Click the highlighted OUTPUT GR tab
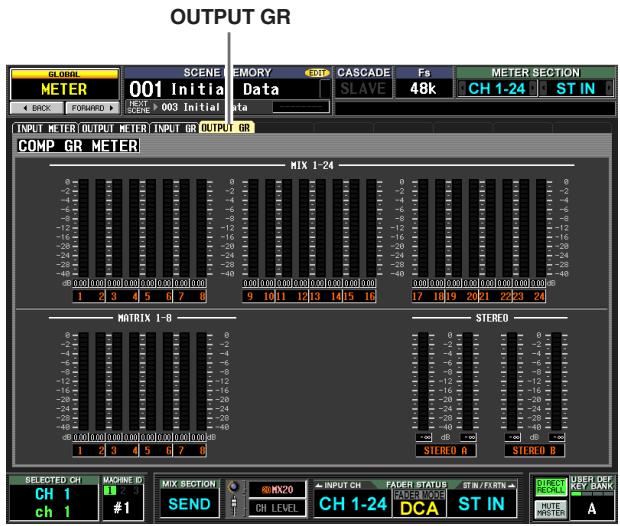Viewport: 620px width, 526px height. point(226,128)
